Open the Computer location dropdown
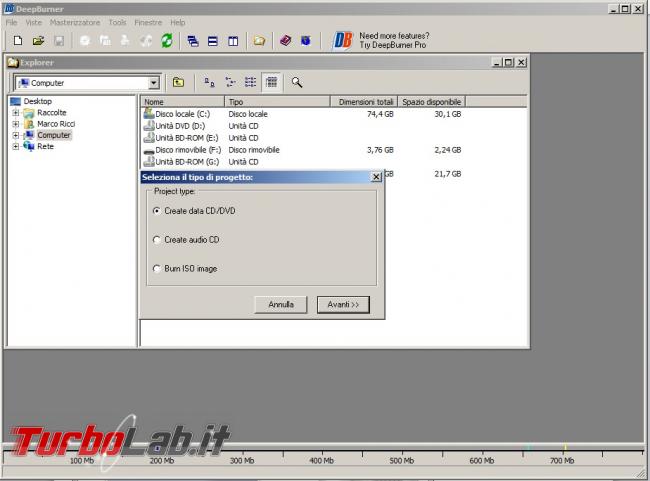The image size is (650, 481). [x=154, y=83]
